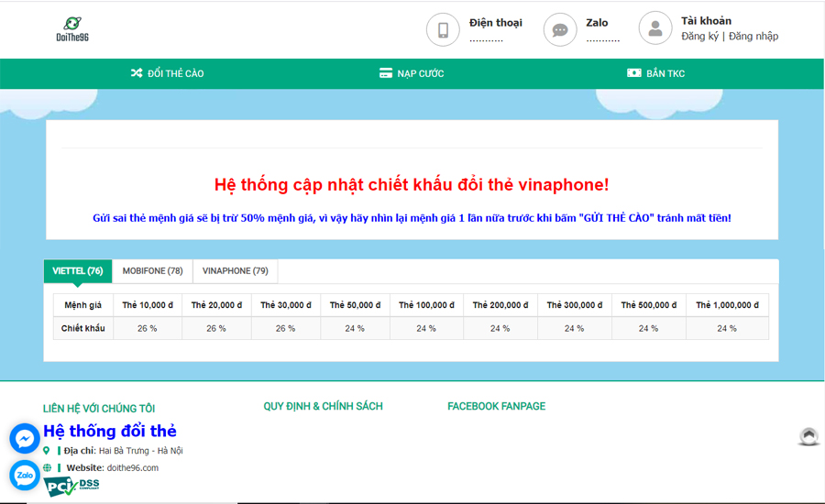The image size is (825, 504).
Task: Click the globe icon by Website
Action: click(x=48, y=467)
